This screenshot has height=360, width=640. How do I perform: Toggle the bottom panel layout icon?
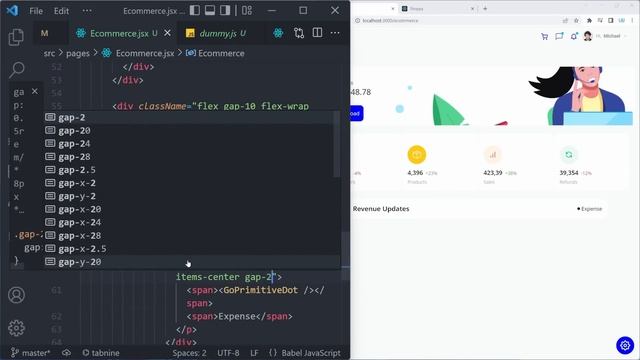pos(210,10)
